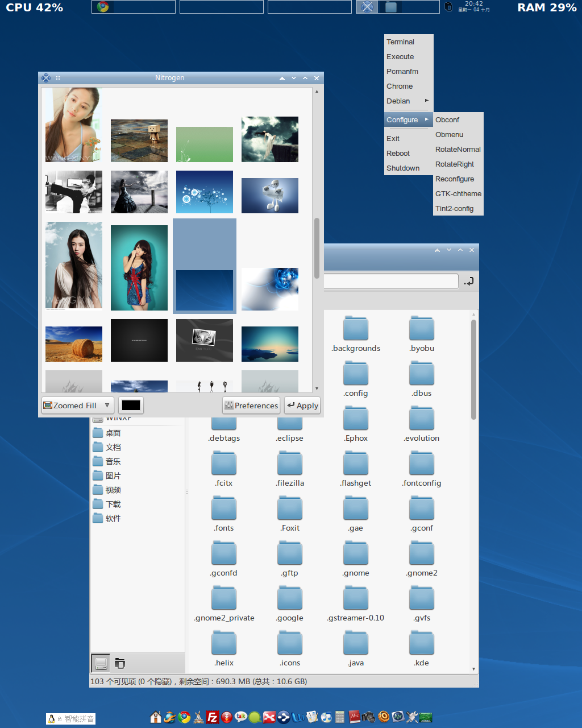Image resolution: width=582 pixels, height=728 pixels.
Task: Open the home folder icon in the dock
Action: click(x=156, y=717)
